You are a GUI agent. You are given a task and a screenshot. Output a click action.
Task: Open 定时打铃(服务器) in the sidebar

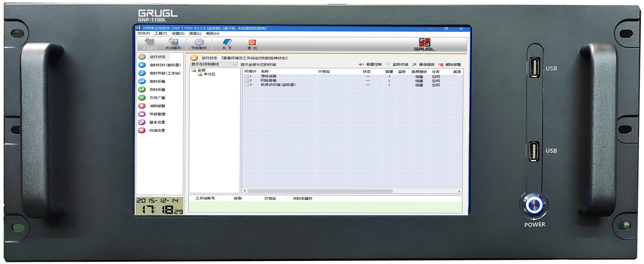click(160, 65)
